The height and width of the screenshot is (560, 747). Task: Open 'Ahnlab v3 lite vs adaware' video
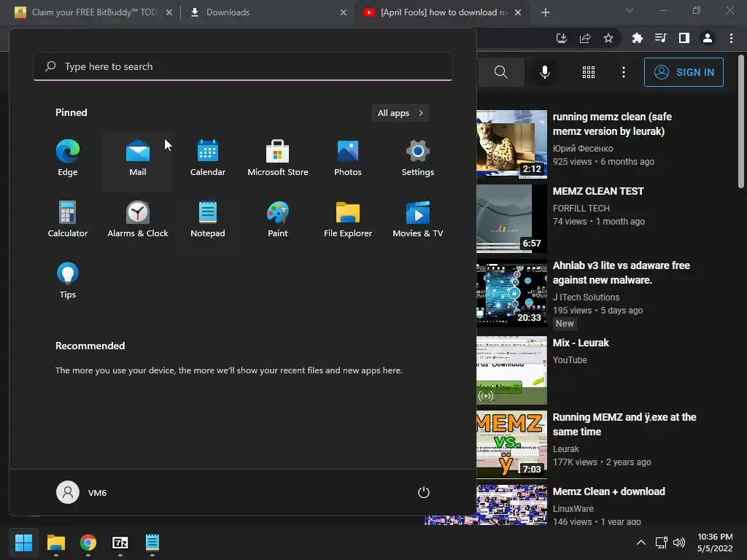(x=622, y=273)
